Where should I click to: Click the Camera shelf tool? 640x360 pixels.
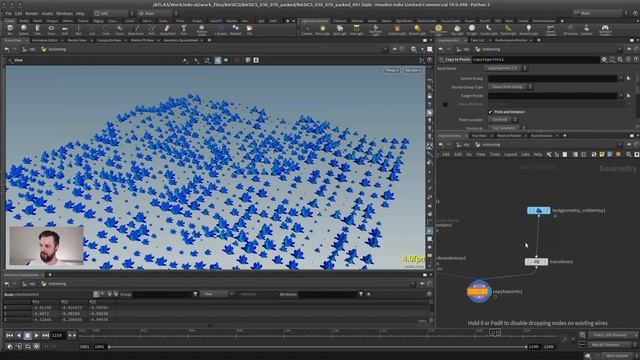(307, 29)
